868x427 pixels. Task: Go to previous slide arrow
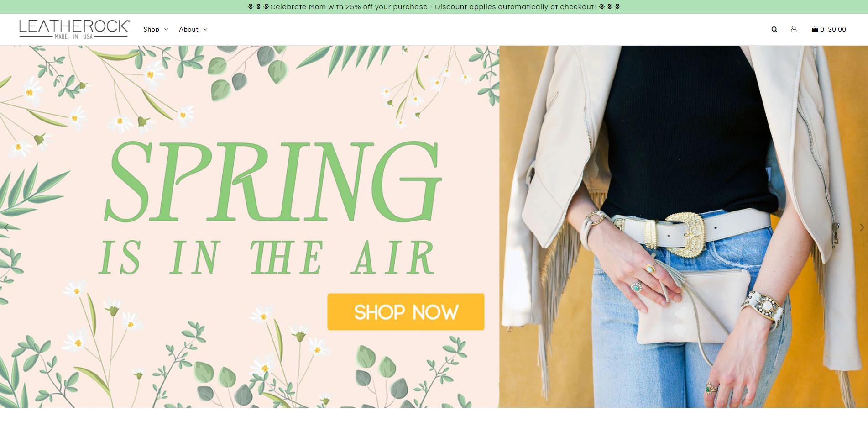pyautogui.click(x=6, y=227)
